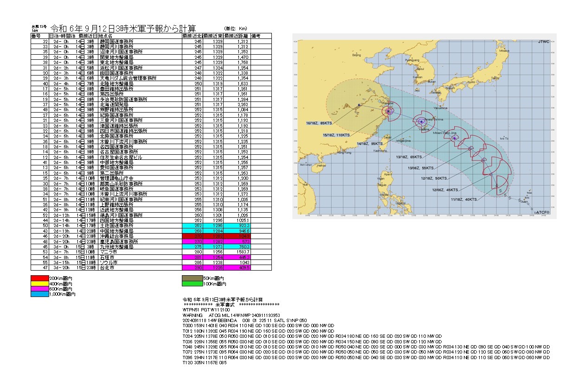Viewport: 585px width, 392px height.
Task: Click the inland forecast dot for 16/18Z
Action: point(359,106)
